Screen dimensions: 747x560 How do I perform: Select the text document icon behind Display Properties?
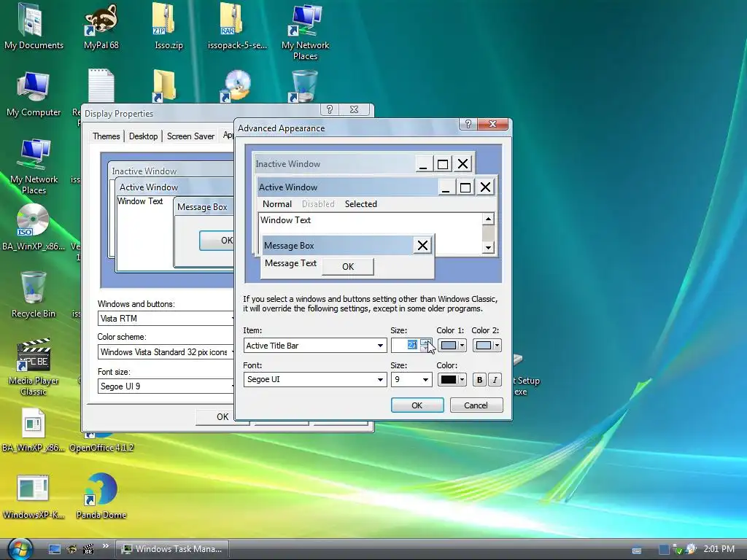pyautogui.click(x=101, y=86)
